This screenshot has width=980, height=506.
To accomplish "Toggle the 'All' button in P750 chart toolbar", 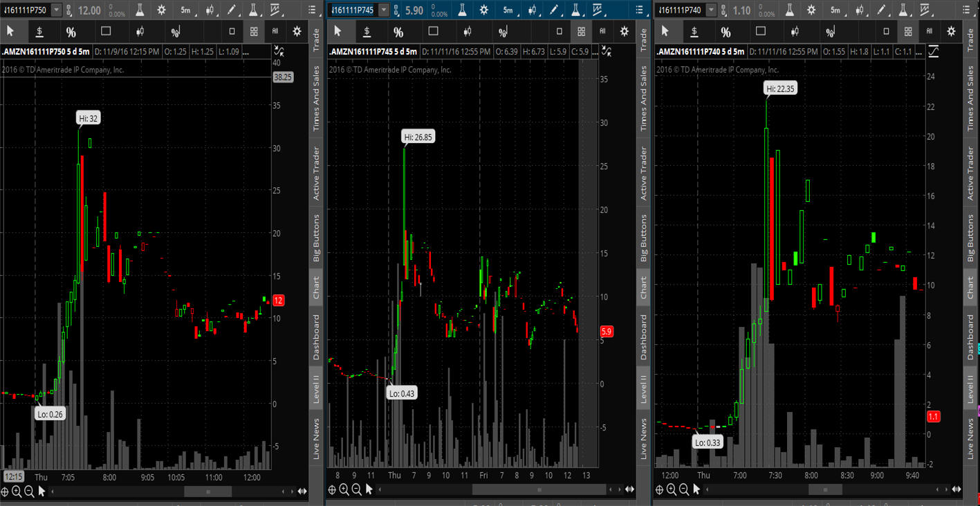I will (x=275, y=32).
